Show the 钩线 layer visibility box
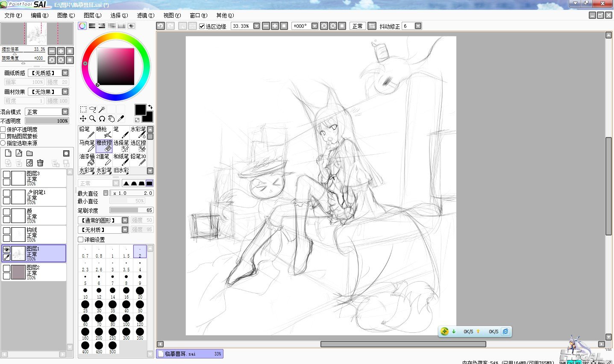The height and width of the screenshot is (364, 614). click(6, 231)
